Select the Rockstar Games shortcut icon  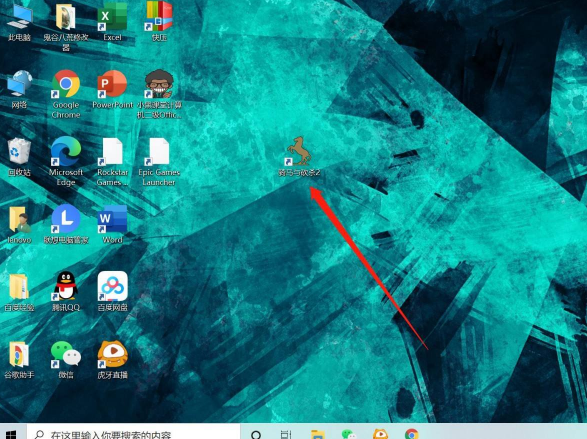tap(112, 151)
